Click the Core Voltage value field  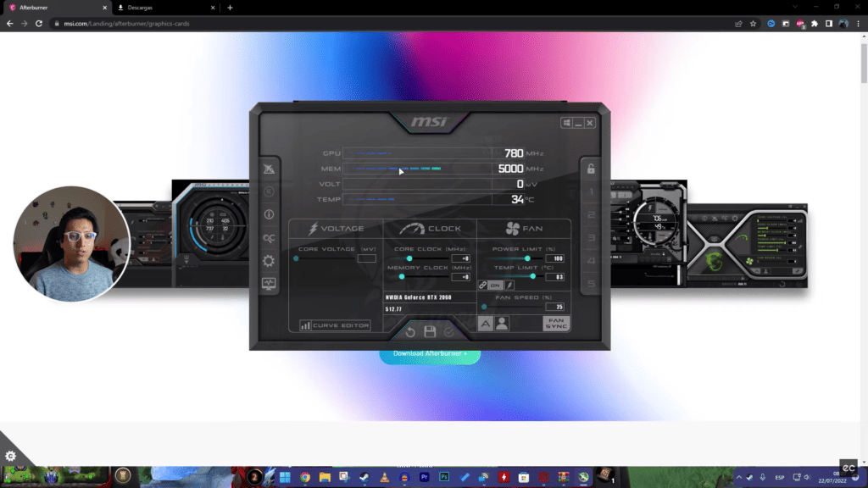click(366, 258)
